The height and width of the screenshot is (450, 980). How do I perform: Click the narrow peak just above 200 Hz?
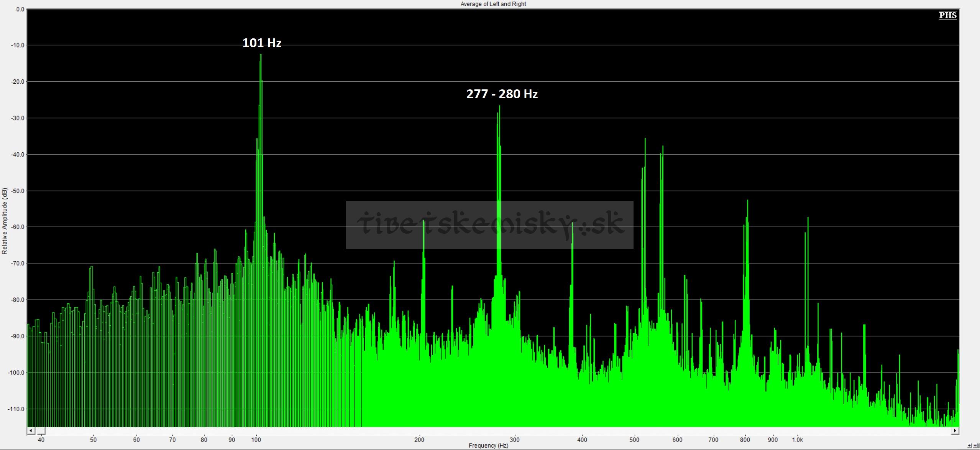pyautogui.click(x=424, y=222)
